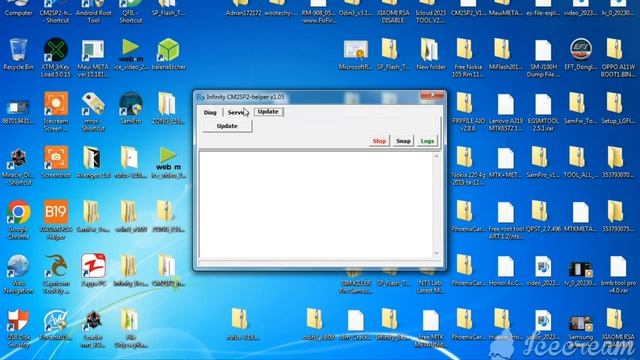Select the B19 XIAOMI RSA Helper icon

tap(56, 220)
